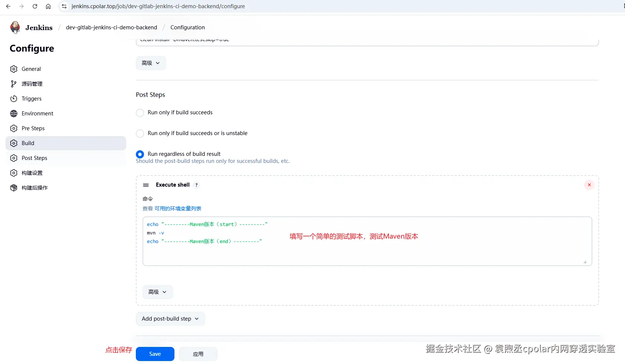Viewport: 625px width, 364px height.
Task: Select the Build section in sidebar
Action: coord(66,143)
